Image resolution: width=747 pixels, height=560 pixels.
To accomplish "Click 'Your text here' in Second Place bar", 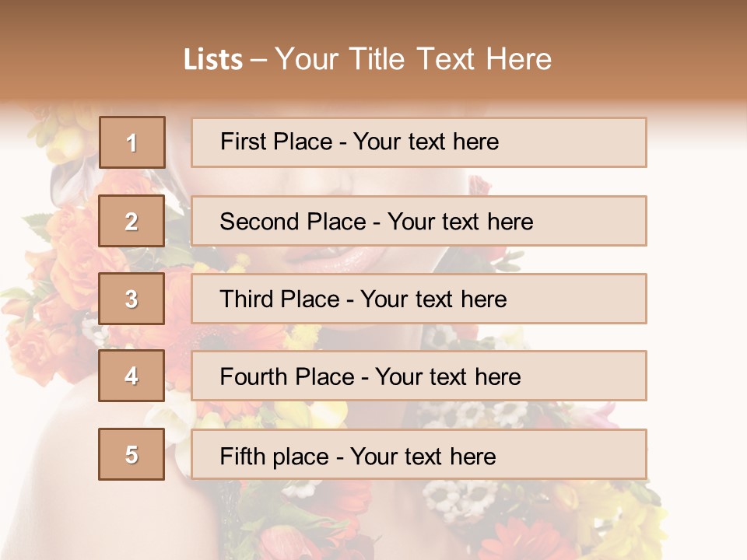I will click(460, 222).
